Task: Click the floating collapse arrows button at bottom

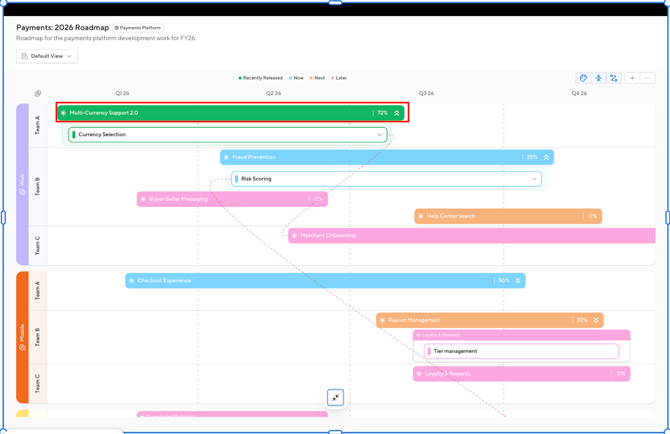Action: tap(335, 398)
